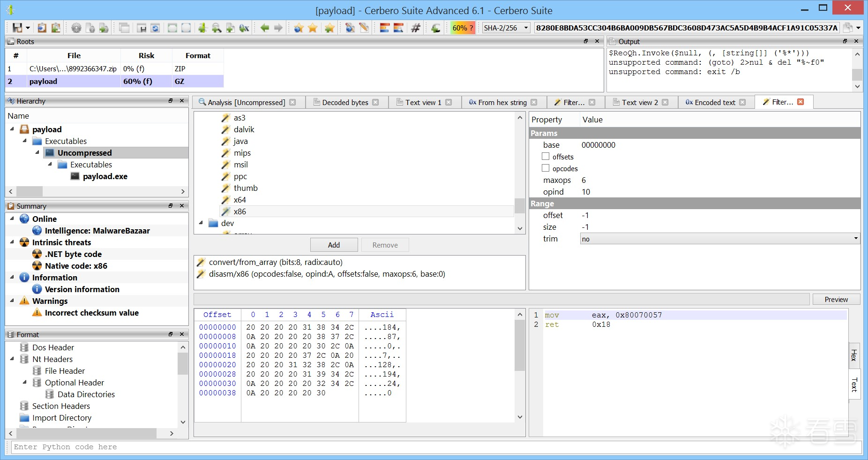Click the layout with magnifier toolbar icon
Screen dimensions: 868x460
point(398,28)
